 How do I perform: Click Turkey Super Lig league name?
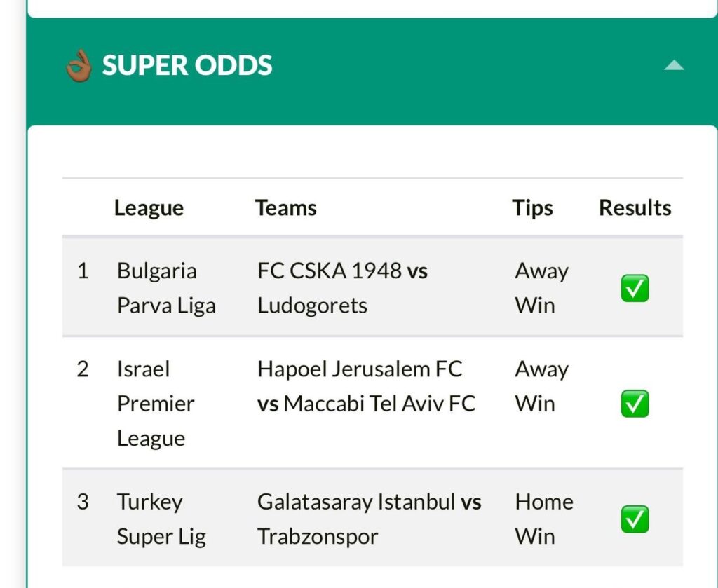click(161, 519)
